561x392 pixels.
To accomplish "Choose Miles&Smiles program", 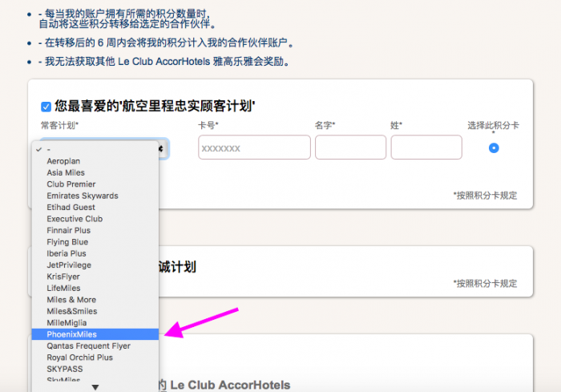I will click(95, 311).
